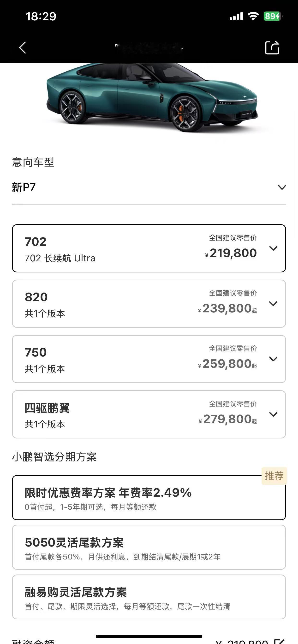This screenshot has width=298, height=644.
Task: Open the share icon in header
Action: pyautogui.click(x=272, y=47)
